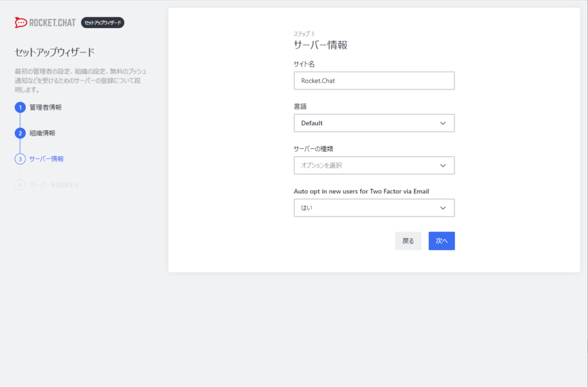Image resolution: width=588 pixels, height=387 pixels.
Task: Click the chevron on the 言語 field
Action: (443, 123)
